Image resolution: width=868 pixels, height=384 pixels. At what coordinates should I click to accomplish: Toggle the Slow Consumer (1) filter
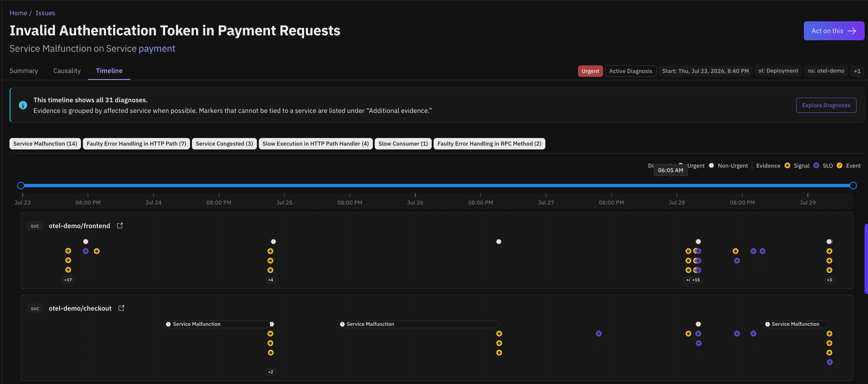403,144
